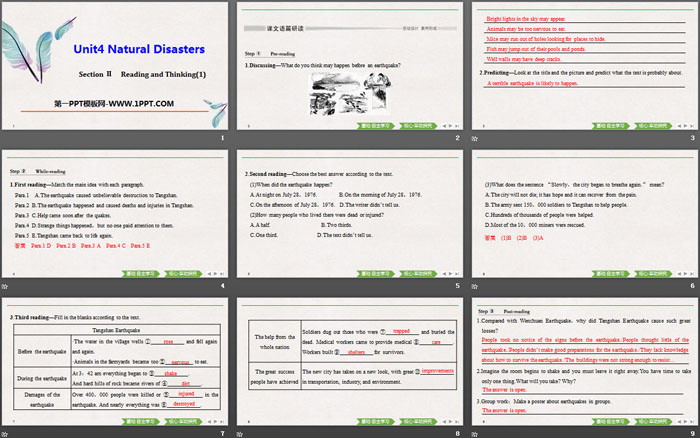Click the next-arrow icon on slide 5
This screenshot has width=700, height=438.
coord(450,274)
